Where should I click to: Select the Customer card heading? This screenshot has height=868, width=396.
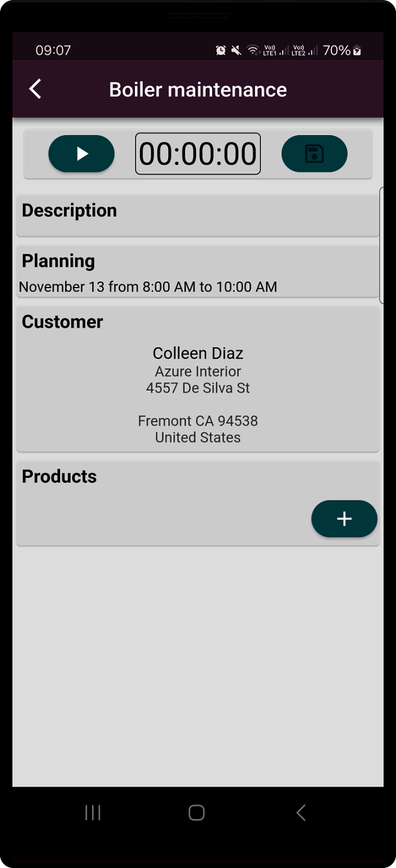62,322
